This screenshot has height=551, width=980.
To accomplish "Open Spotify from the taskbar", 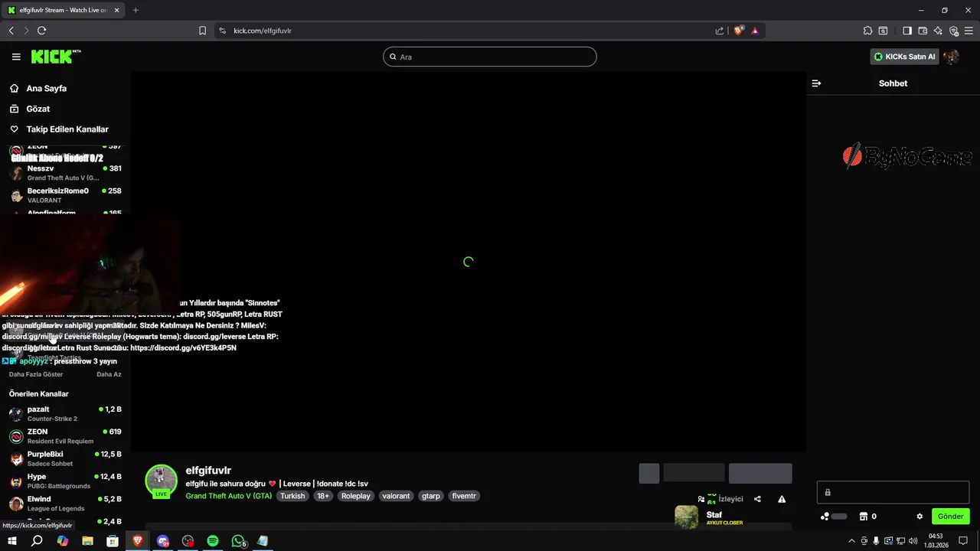I will click(213, 541).
